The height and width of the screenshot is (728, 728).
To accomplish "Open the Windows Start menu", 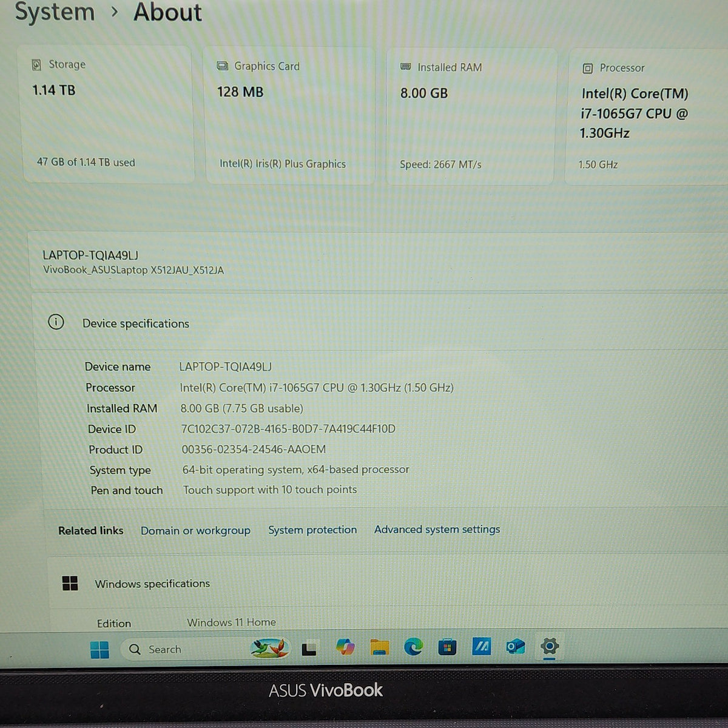I will coord(99,650).
